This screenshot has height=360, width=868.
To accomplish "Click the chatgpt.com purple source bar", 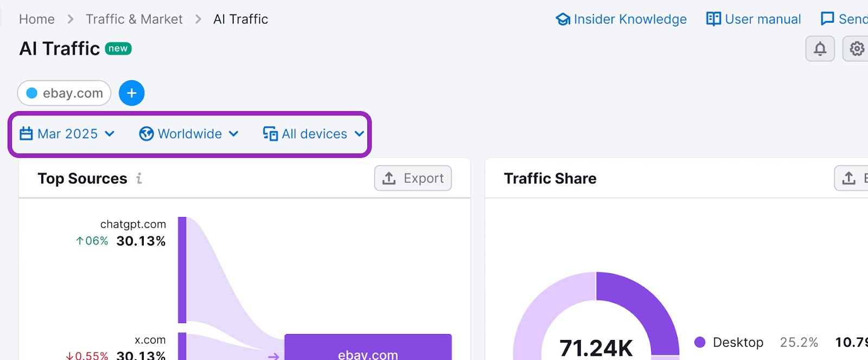I will click(182, 270).
